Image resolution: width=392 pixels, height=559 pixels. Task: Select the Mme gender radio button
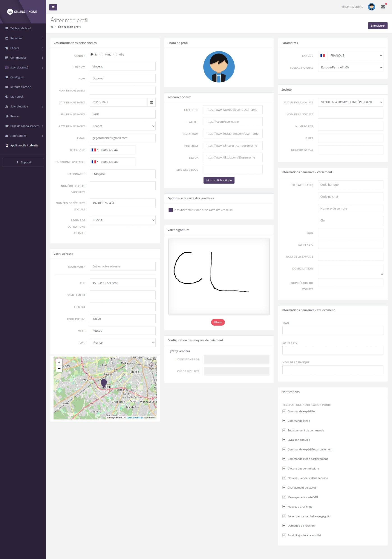[101, 55]
